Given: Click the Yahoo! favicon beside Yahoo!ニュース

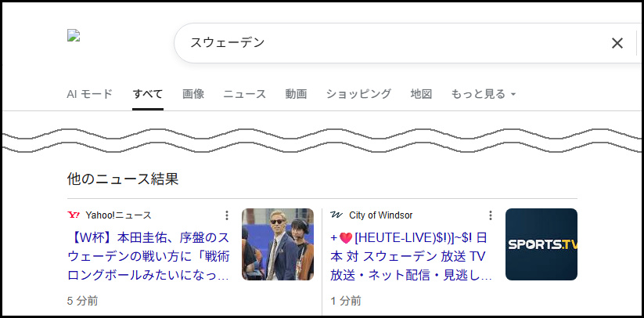Looking at the screenshot, I should 74,215.
